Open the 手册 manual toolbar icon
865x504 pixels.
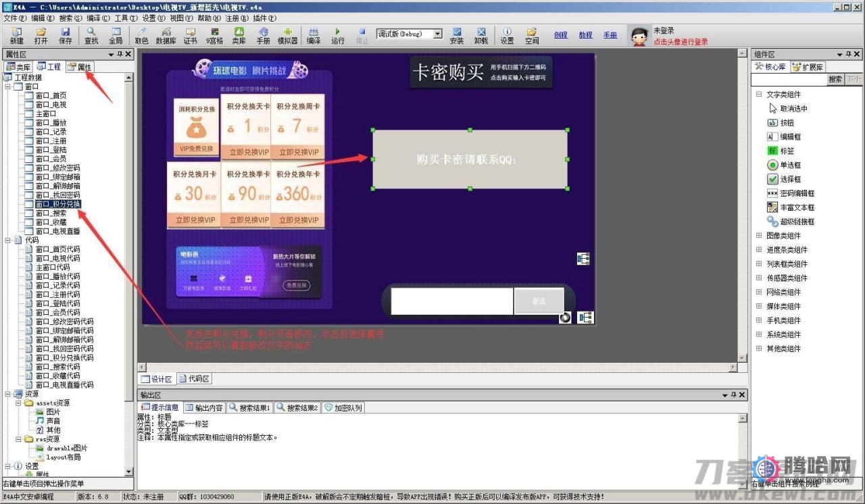[x=264, y=36]
